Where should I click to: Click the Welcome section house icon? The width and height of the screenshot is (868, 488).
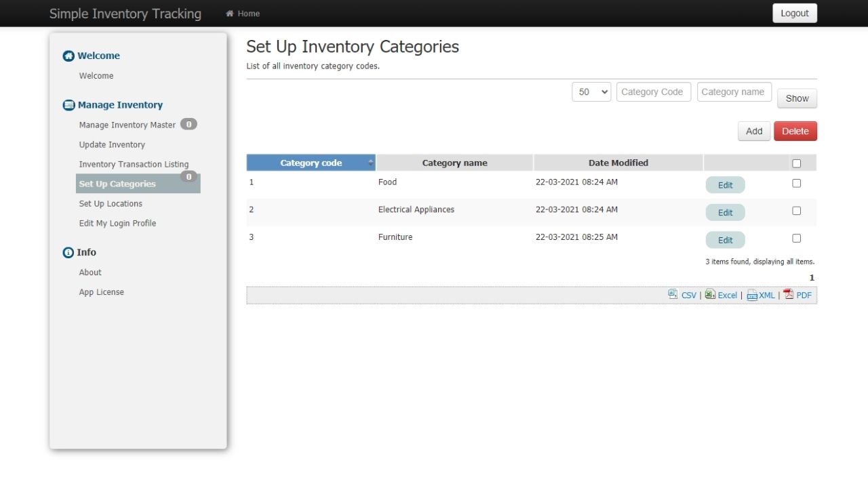(x=68, y=56)
